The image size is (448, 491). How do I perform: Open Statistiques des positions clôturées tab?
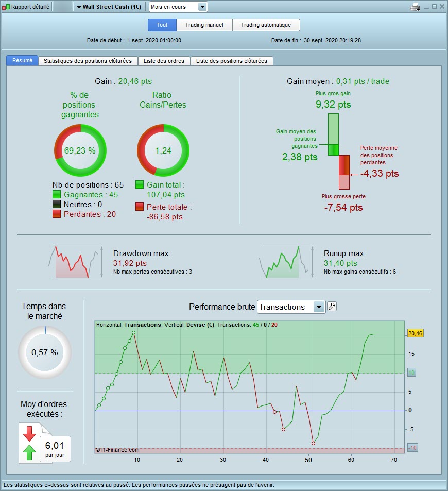pyautogui.click(x=88, y=61)
